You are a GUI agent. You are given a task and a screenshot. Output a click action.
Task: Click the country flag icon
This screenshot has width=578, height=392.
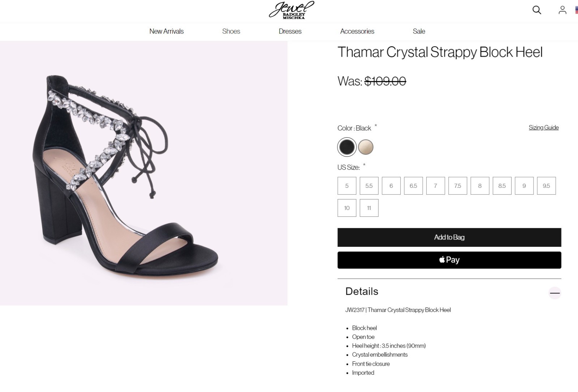pyautogui.click(x=576, y=10)
